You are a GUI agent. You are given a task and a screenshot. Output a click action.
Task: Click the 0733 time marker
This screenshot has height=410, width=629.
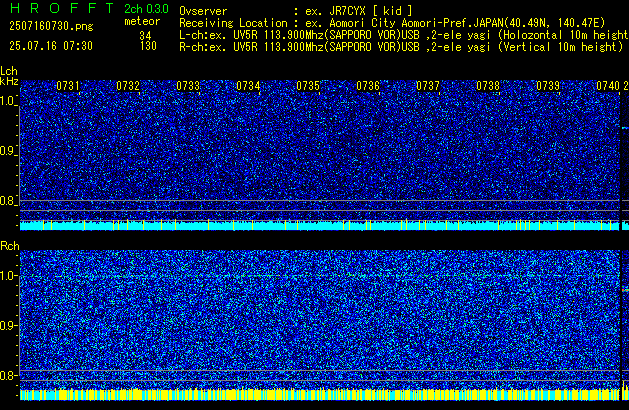pos(188,86)
